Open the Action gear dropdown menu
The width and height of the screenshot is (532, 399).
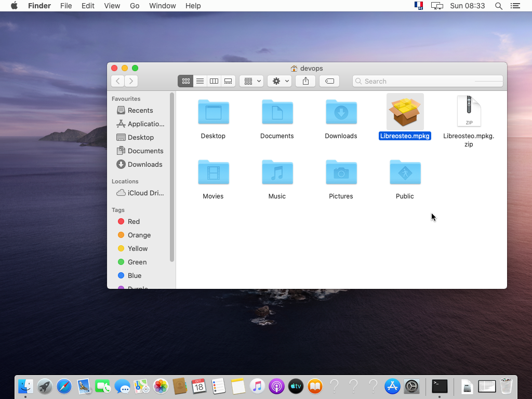pyautogui.click(x=280, y=81)
